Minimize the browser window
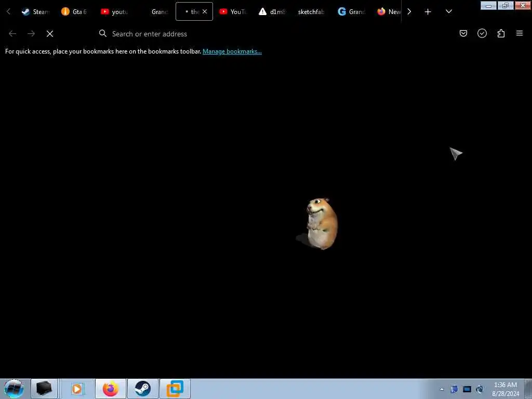 (x=488, y=5)
